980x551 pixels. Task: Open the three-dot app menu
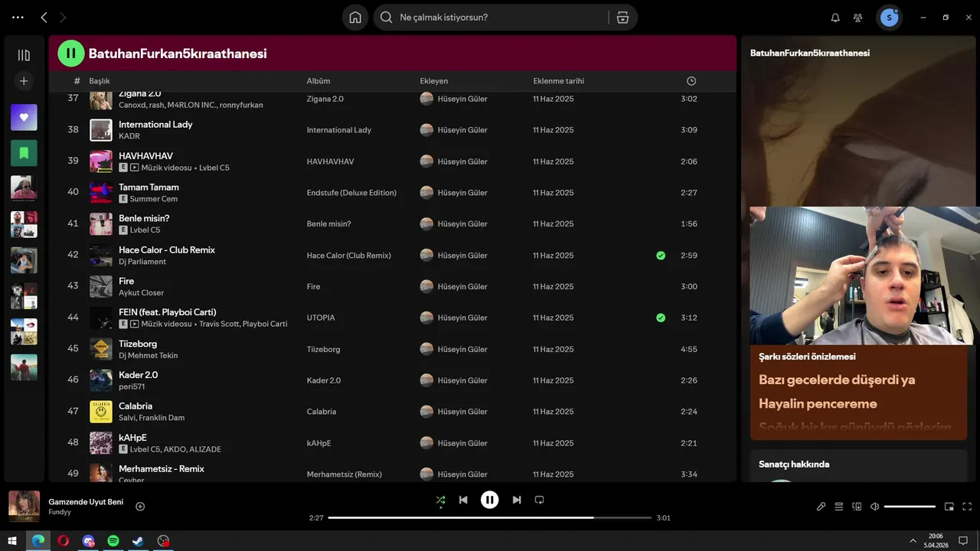pos(18,18)
